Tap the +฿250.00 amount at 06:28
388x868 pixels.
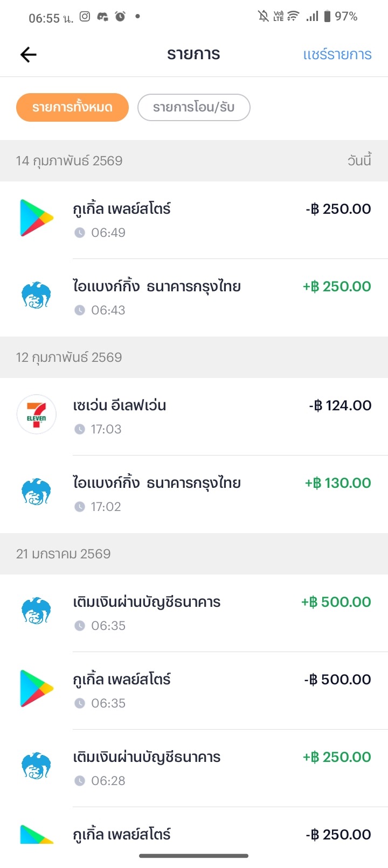pyautogui.click(x=337, y=757)
